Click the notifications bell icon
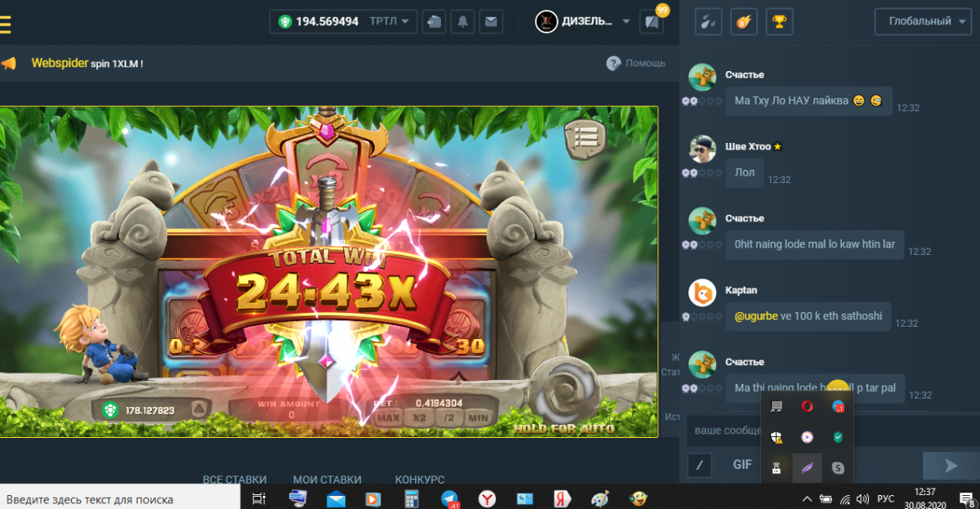 point(462,22)
